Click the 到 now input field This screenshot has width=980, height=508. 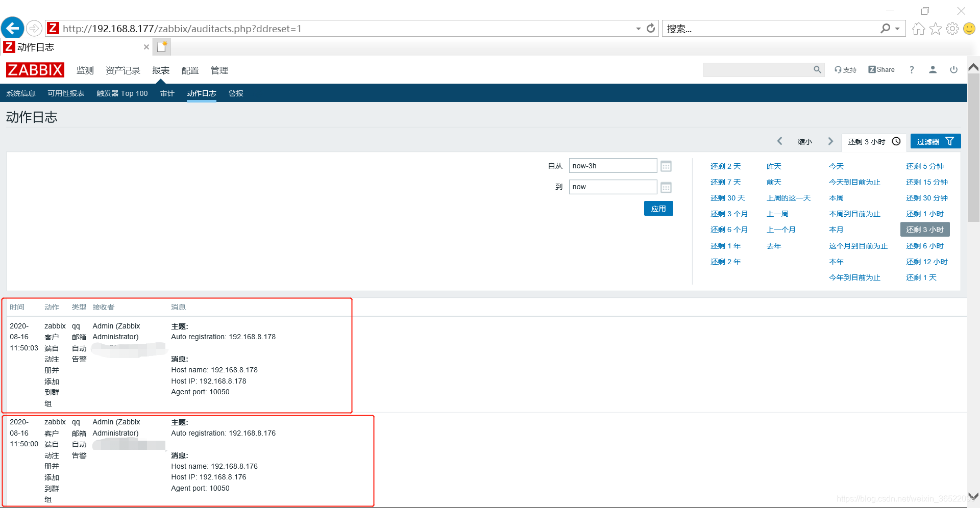coord(612,187)
